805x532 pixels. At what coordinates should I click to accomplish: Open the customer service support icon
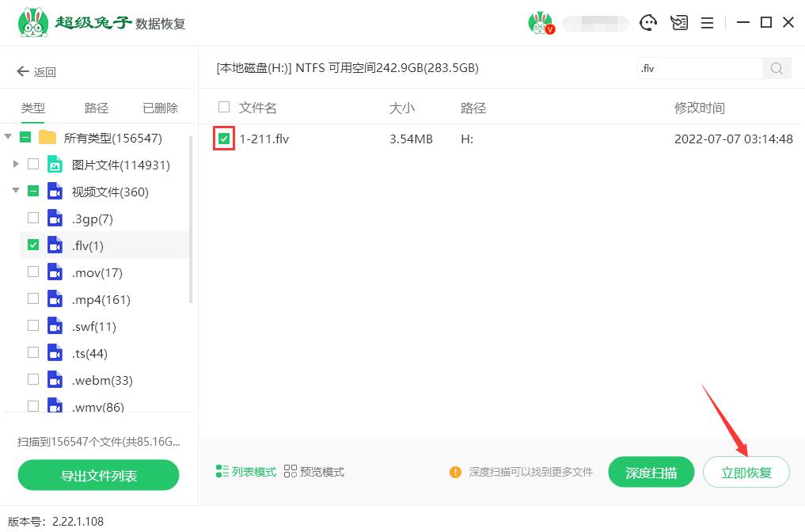click(648, 23)
